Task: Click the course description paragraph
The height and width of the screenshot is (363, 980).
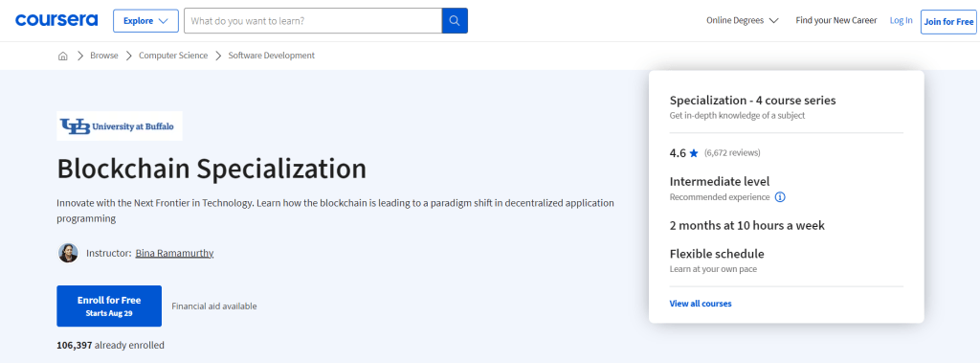Action: [336, 211]
